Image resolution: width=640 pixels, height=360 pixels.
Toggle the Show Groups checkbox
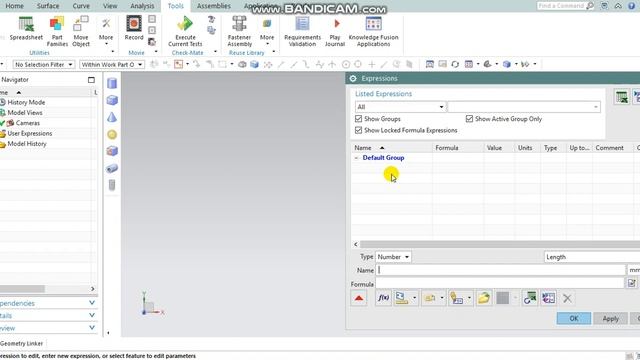(358, 119)
